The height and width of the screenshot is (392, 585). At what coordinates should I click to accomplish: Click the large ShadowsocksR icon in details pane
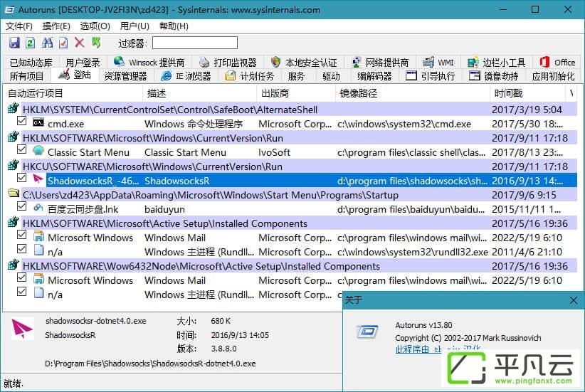[22, 328]
